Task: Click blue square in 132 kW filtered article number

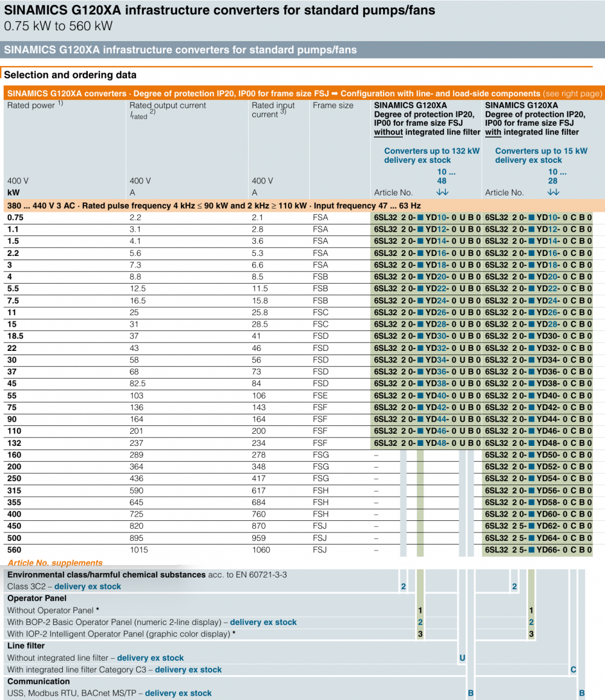Action: 531,443
